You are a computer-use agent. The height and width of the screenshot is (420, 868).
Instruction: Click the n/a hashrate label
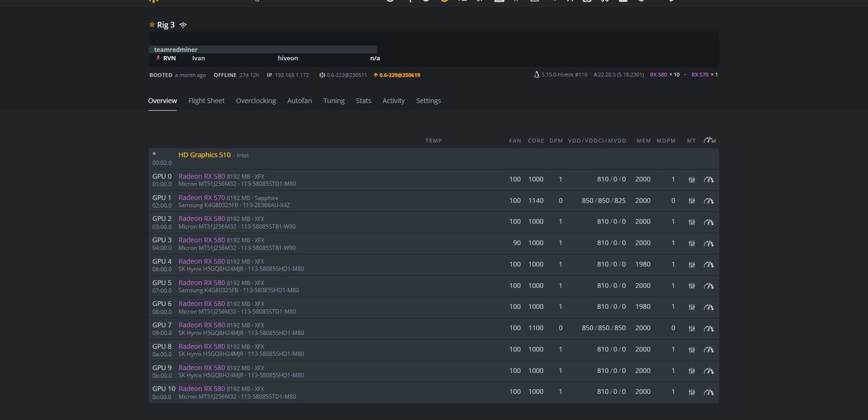375,58
